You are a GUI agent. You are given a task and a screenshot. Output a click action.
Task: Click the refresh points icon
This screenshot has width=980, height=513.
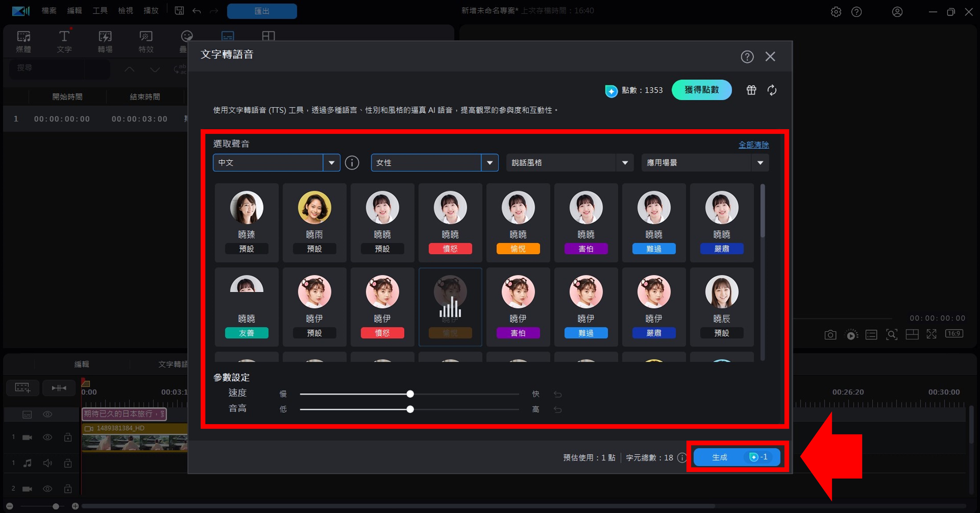coord(772,90)
